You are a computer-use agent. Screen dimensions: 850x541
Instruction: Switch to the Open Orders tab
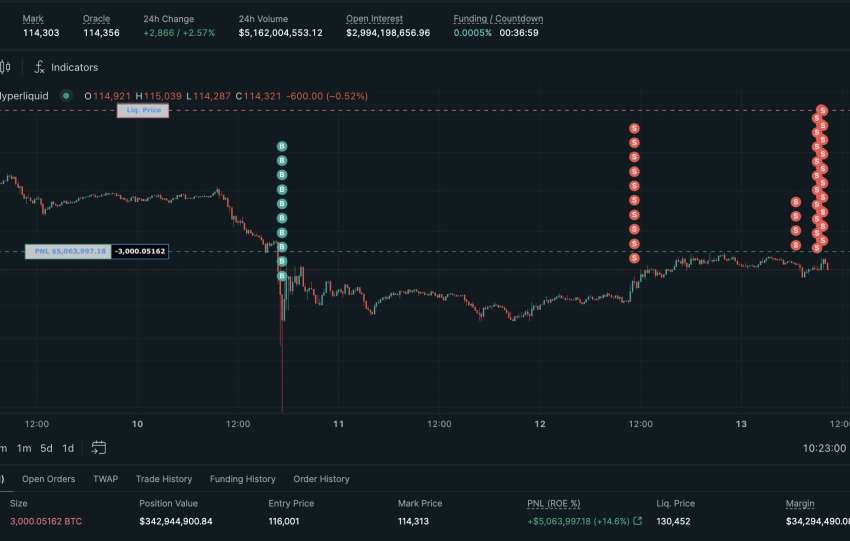(x=48, y=479)
